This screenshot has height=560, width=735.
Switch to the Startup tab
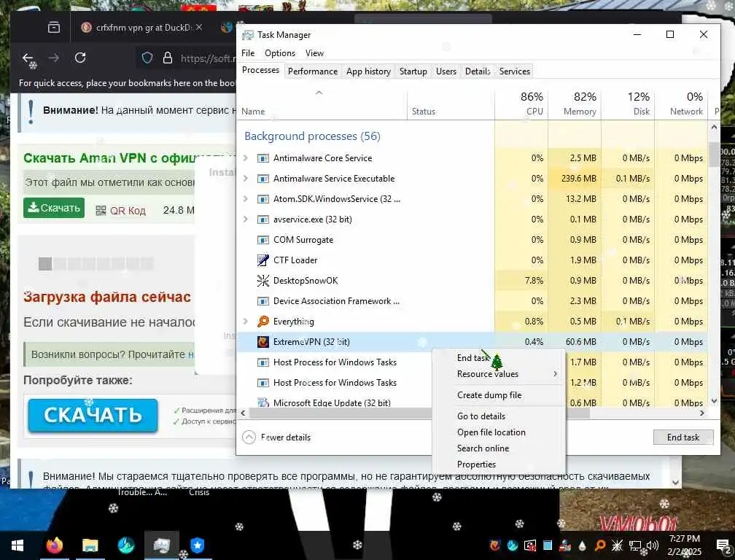click(x=413, y=71)
